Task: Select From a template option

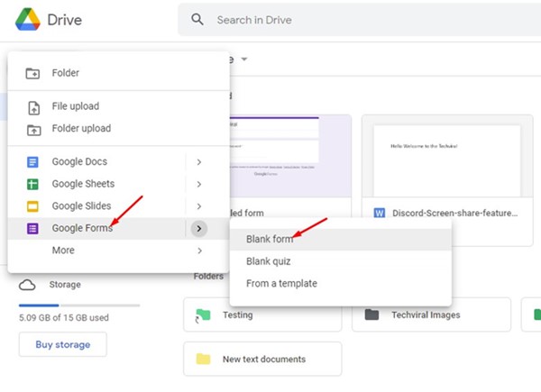Action: tap(281, 284)
